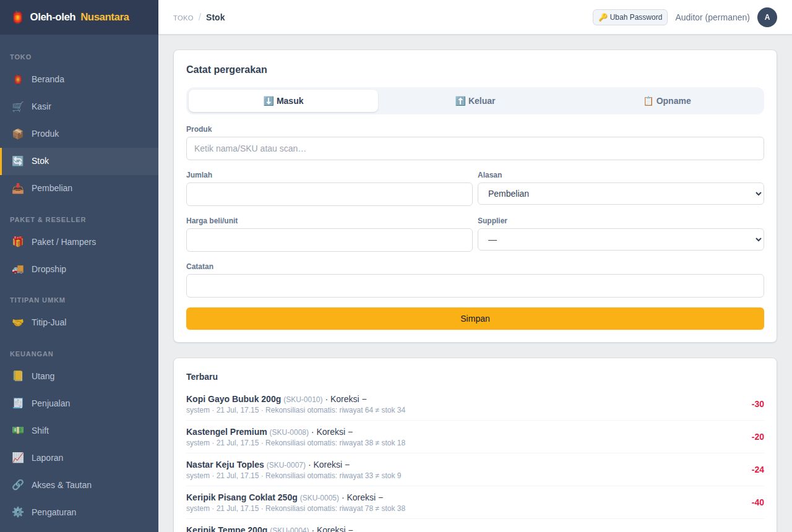Click the Jumlah input field
The image size is (792, 532).
tap(329, 194)
